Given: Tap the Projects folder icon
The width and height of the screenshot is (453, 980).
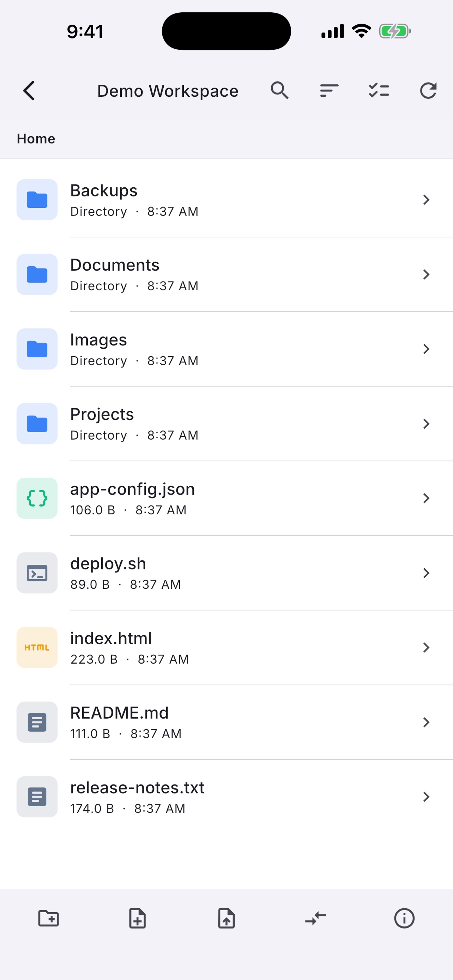Looking at the screenshot, I should tap(37, 423).
